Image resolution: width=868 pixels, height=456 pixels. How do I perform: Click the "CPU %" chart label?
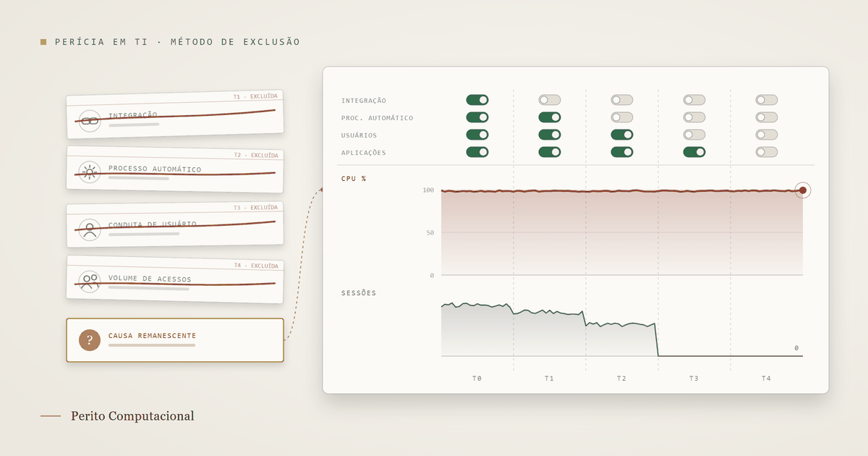point(354,178)
